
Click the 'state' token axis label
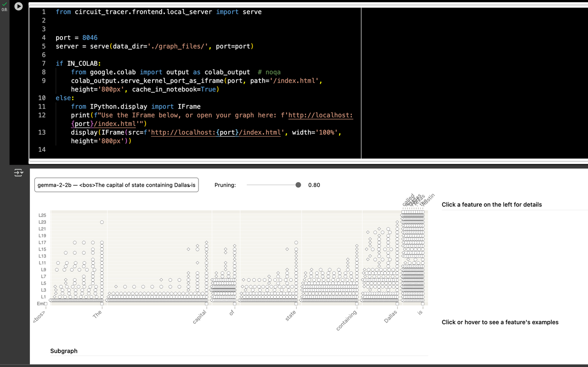(290, 315)
